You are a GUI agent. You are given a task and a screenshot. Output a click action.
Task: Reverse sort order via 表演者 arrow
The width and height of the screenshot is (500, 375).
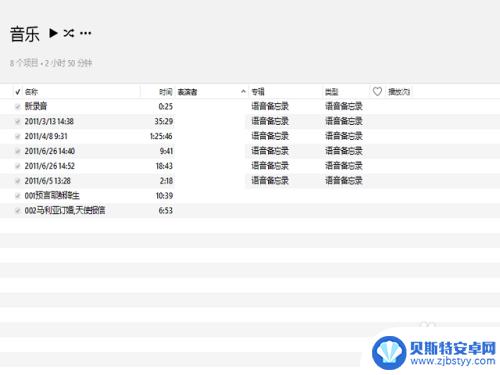(243, 91)
